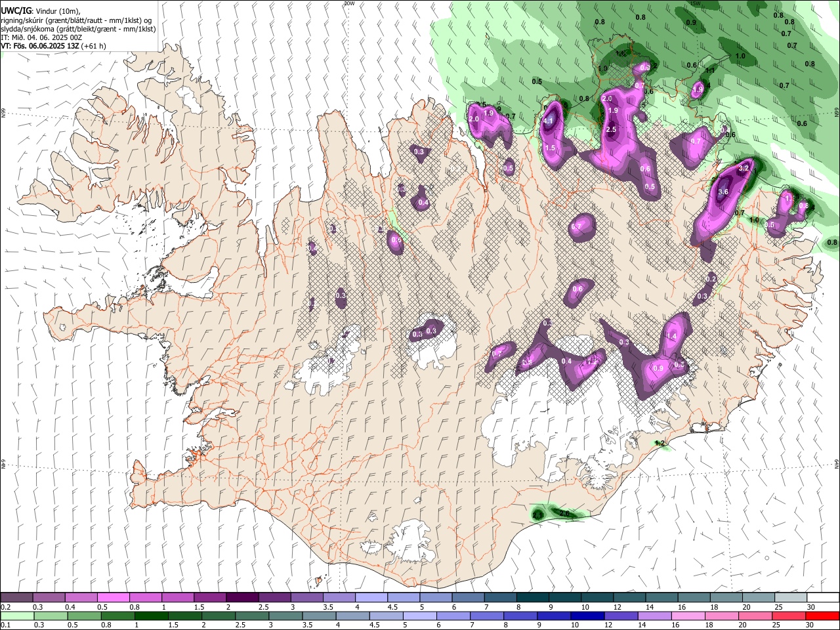Click the 2.5 snowfall value in the north
The width and height of the screenshot is (840, 630).
pyautogui.click(x=611, y=130)
